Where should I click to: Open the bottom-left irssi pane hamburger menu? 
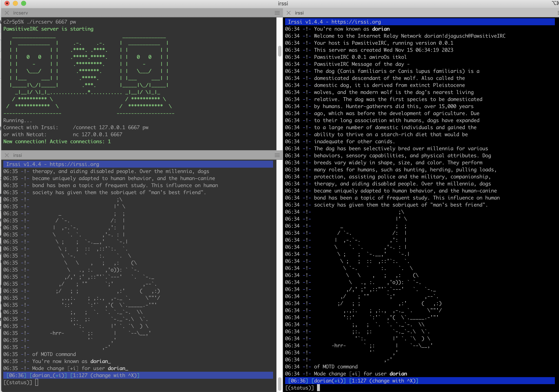(x=277, y=155)
